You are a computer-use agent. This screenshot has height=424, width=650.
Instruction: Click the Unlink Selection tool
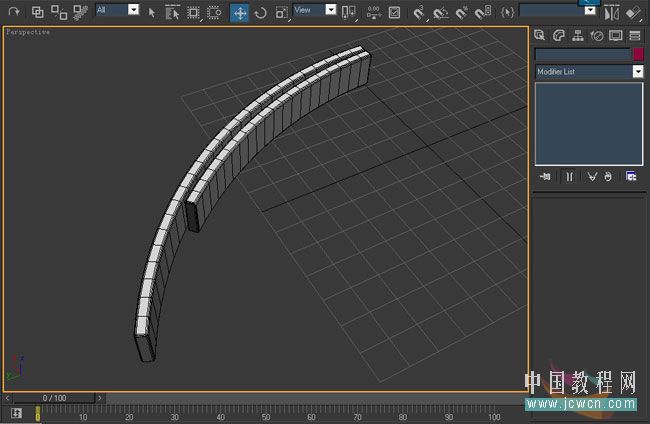click(x=59, y=12)
